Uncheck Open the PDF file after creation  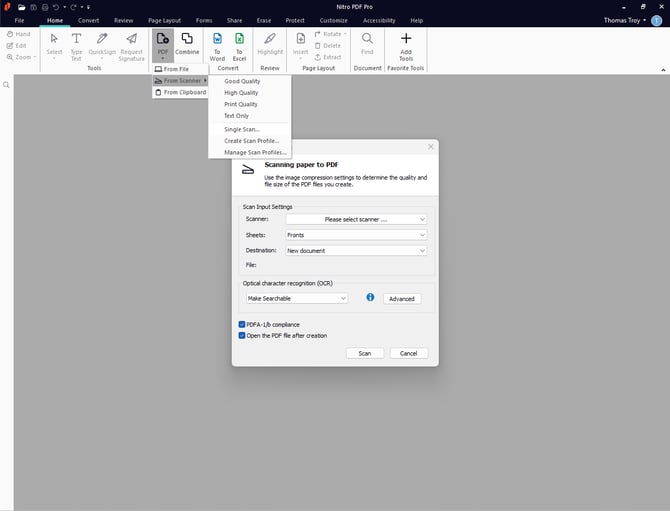242,336
